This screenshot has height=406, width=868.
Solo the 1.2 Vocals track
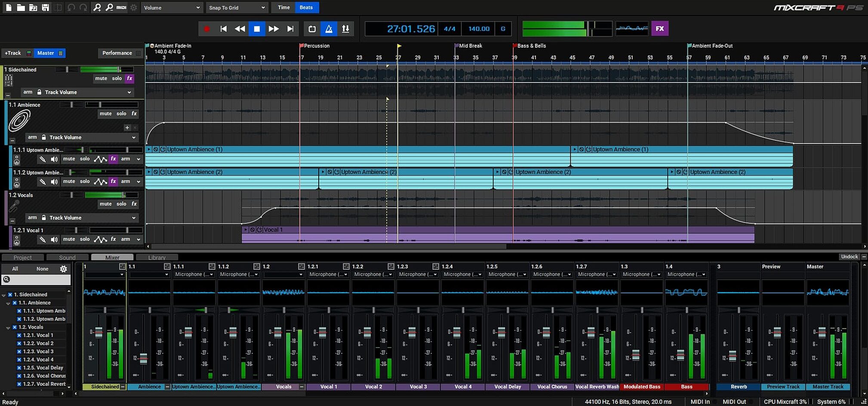(121, 204)
